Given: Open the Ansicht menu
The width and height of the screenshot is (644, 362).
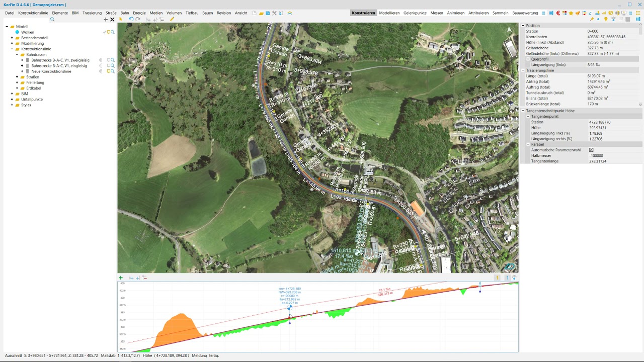Looking at the screenshot, I should 241,13.
